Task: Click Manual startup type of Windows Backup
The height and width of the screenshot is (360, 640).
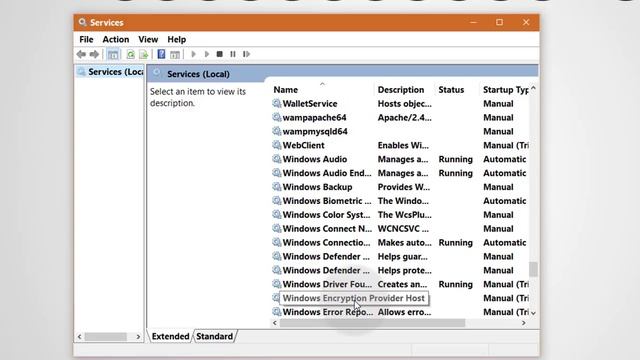Action: [498, 187]
